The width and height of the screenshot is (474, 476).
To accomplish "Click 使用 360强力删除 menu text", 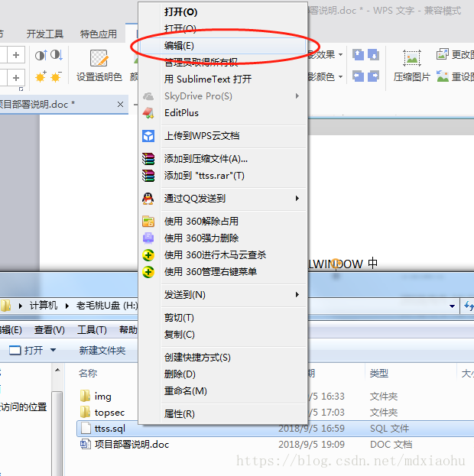I will pos(201,238).
